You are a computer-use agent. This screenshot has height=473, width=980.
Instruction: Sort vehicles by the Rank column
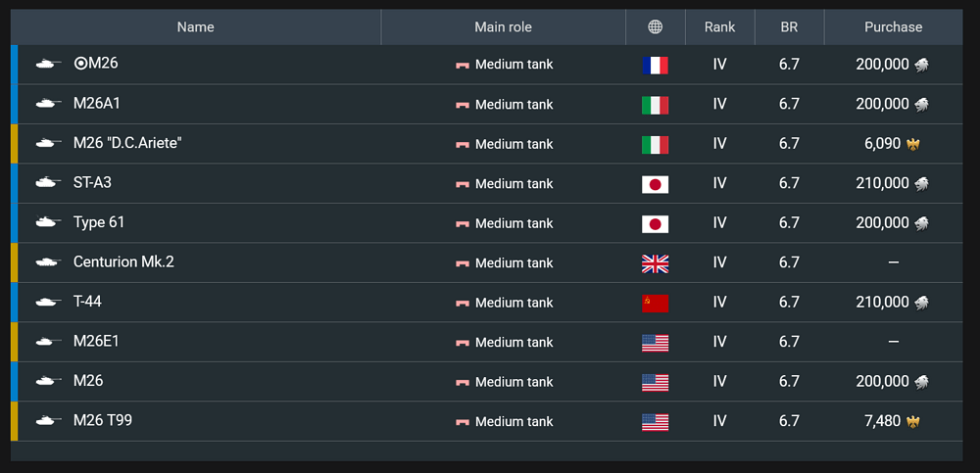point(720,26)
